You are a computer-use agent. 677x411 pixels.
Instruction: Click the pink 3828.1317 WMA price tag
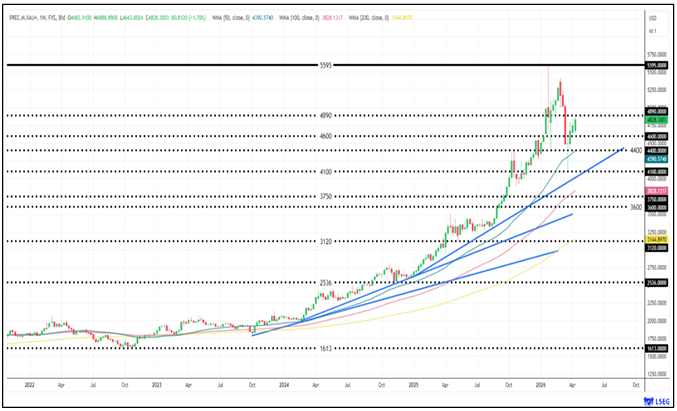[657, 190]
